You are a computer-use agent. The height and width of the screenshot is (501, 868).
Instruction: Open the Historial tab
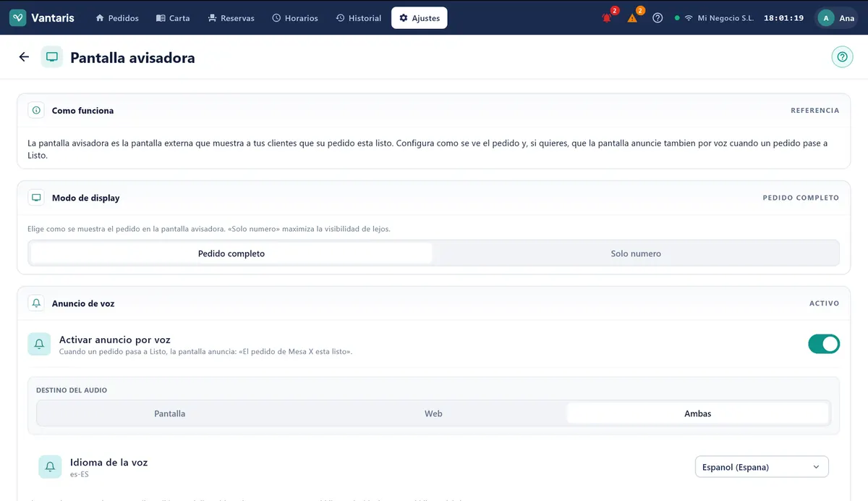(x=359, y=18)
